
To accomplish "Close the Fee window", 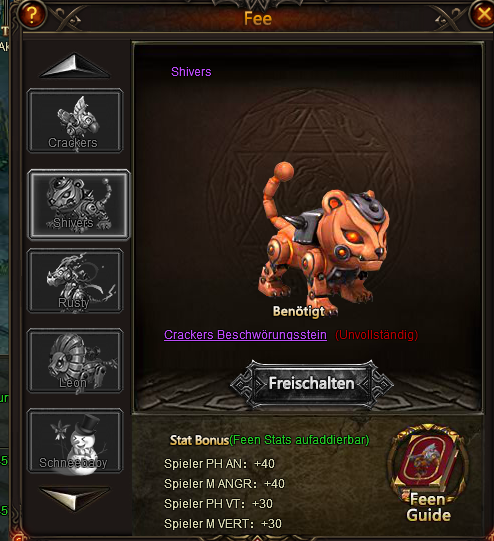I will (483, 14).
